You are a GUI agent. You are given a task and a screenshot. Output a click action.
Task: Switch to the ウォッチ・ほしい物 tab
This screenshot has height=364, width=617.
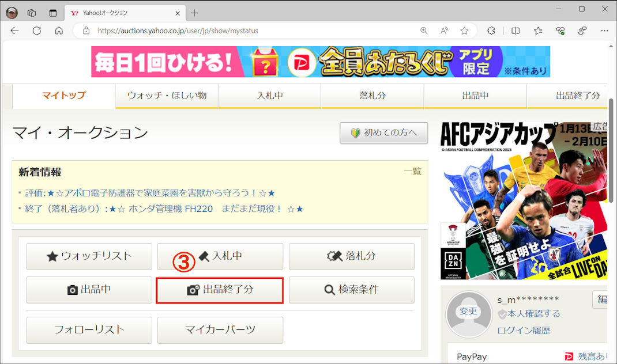(167, 96)
